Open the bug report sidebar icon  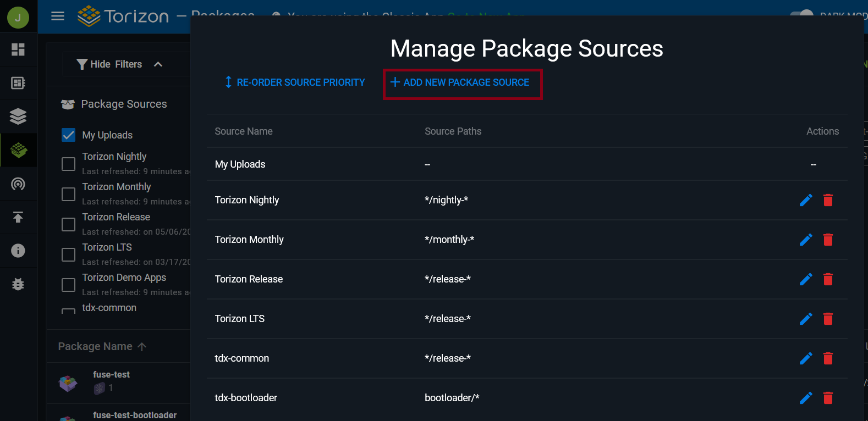click(x=18, y=284)
